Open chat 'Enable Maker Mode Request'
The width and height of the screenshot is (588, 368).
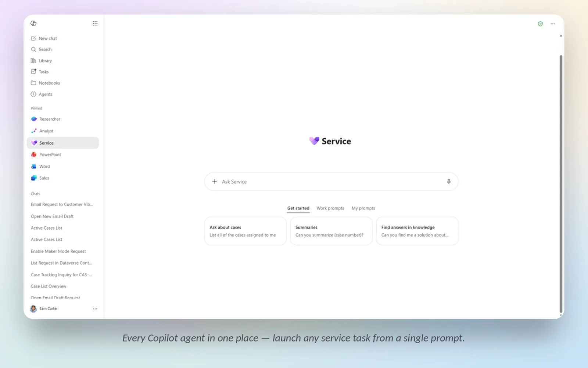(x=58, y=251)
